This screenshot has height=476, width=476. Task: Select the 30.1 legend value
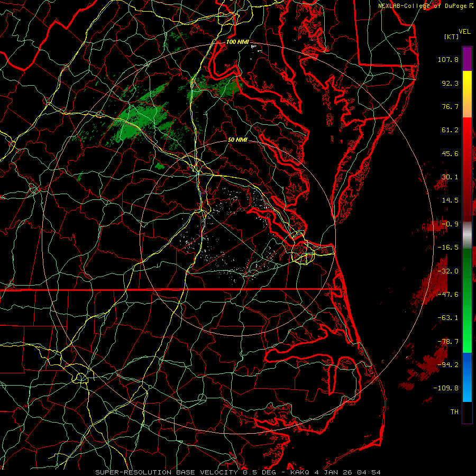[450, 177]
